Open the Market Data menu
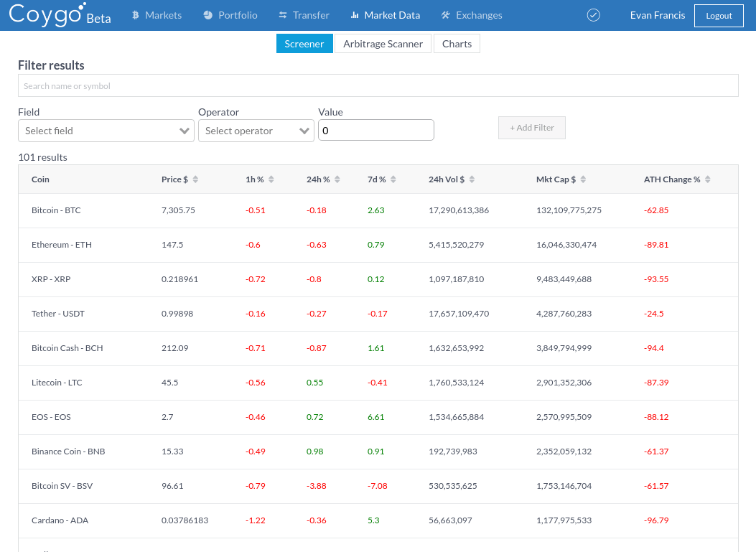This screenshot has width=756, height=552. 386,15
